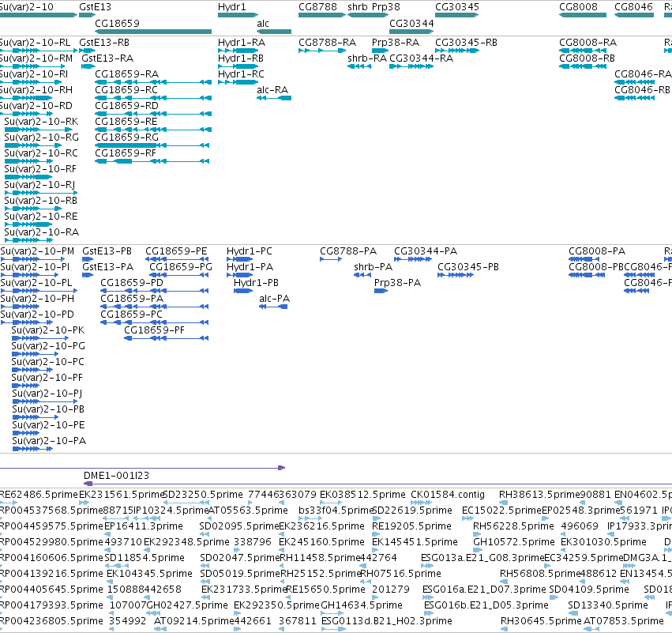Click EST AT09214.5prime

(x=194, y=620)
